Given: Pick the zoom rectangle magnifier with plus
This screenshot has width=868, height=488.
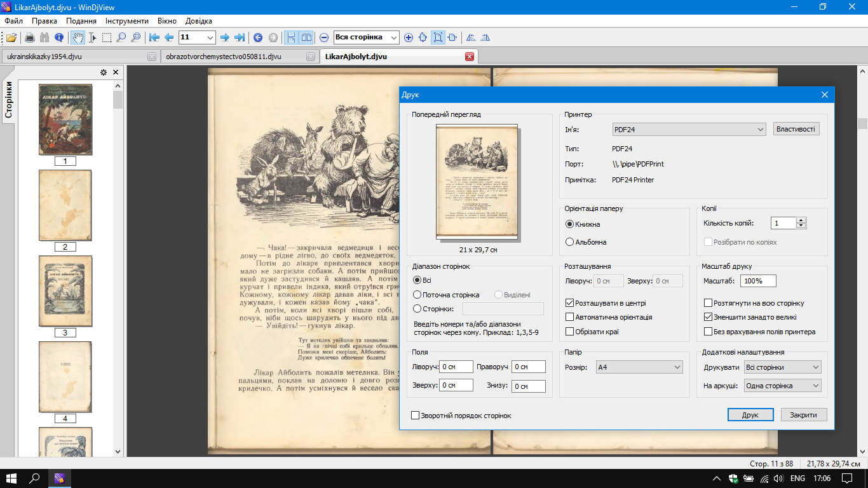Looking at the screenshot, I should (135, 37).
